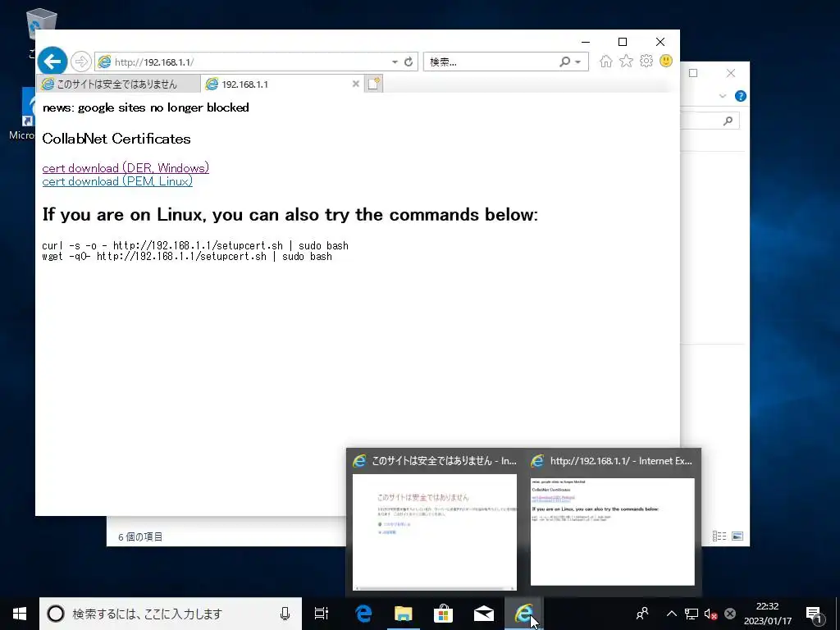Viewport: 840px width, 630px height.
Task: Click the forward navigation arrow
Action: pyautogui.click(x=81, y=62)
